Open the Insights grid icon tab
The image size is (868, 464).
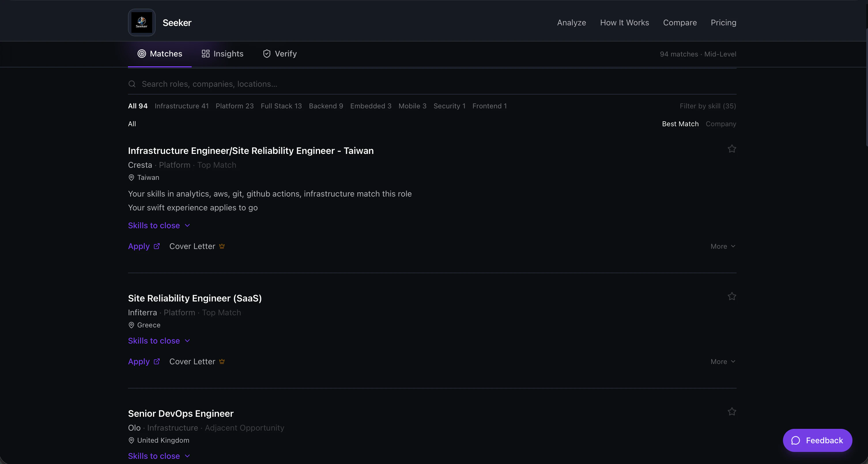(205, 54)
